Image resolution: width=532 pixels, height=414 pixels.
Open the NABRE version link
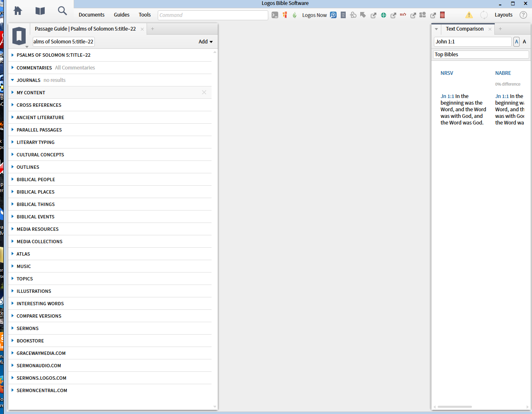503,73
